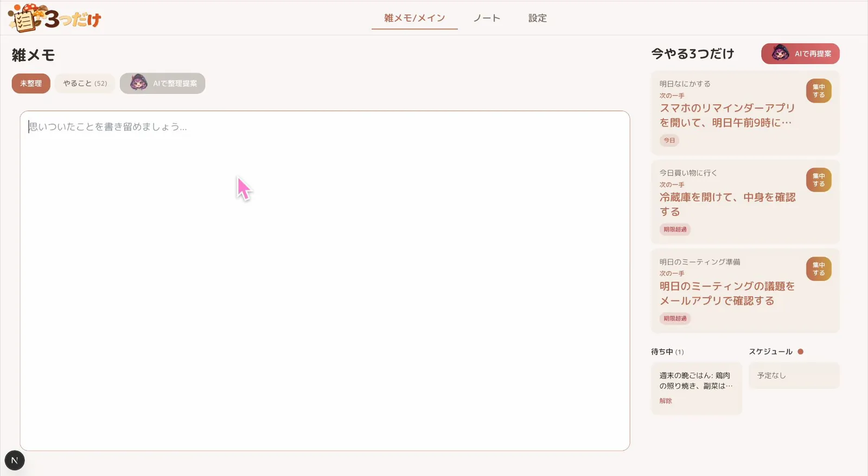
Task: Click 解除 on the waiting item
Action: pyautogui.click(x=666, y=401)
